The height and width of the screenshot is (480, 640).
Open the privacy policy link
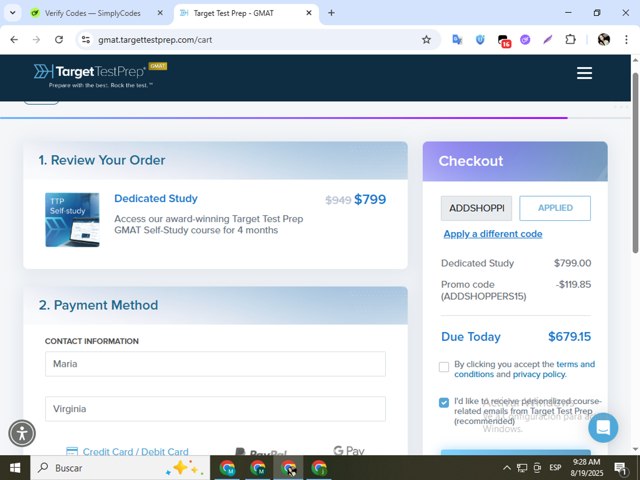[x=539, y=374]
